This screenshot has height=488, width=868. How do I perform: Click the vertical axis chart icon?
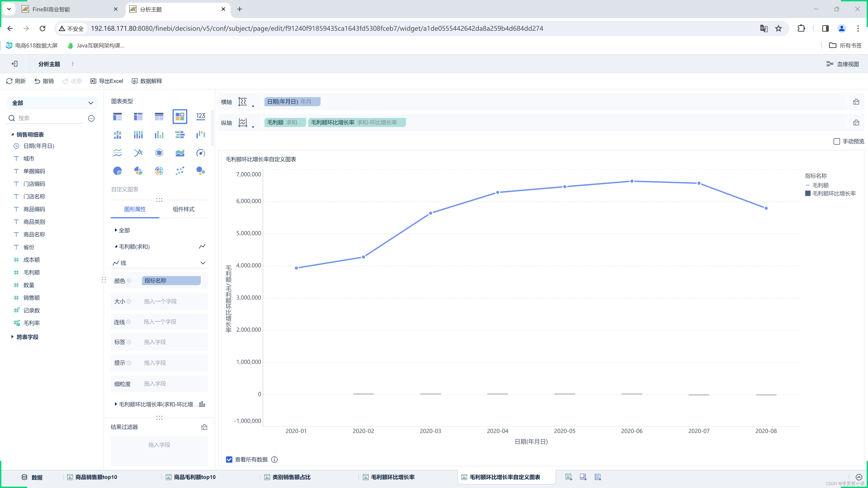(x=243, y=123)
